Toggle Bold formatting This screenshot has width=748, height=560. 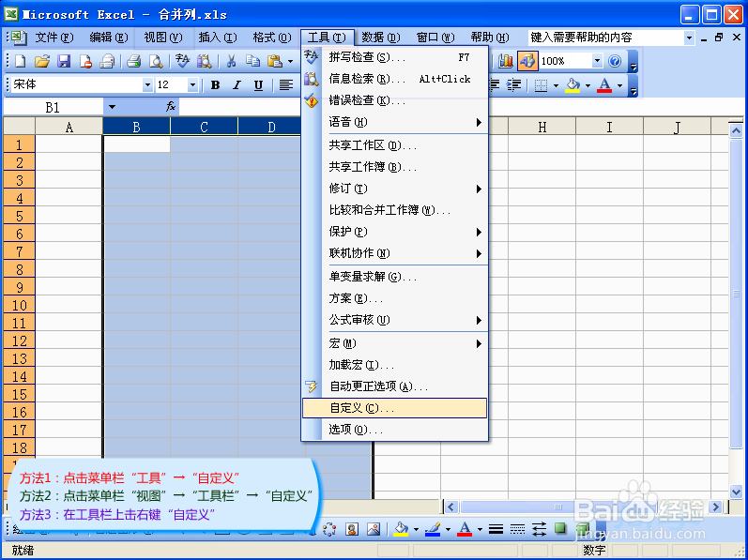tap(215, 85)
